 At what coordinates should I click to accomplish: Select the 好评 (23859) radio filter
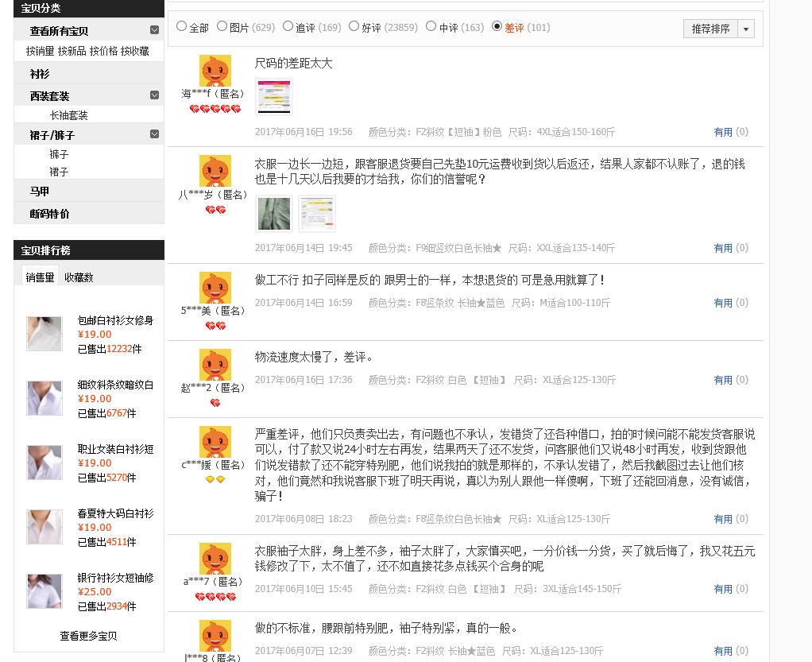point(354,25)
